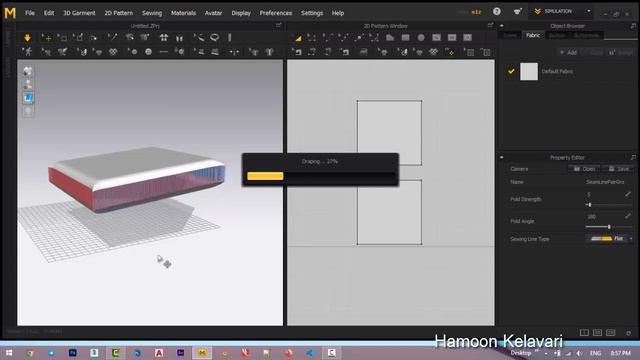
Task: Click the Name field in Property Editor
Action: coord(609,182)
